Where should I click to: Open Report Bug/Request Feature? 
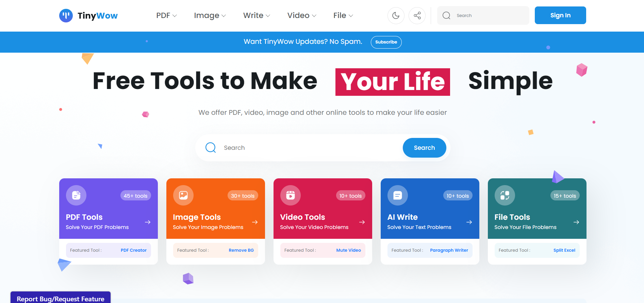click(x=61, y=298)
